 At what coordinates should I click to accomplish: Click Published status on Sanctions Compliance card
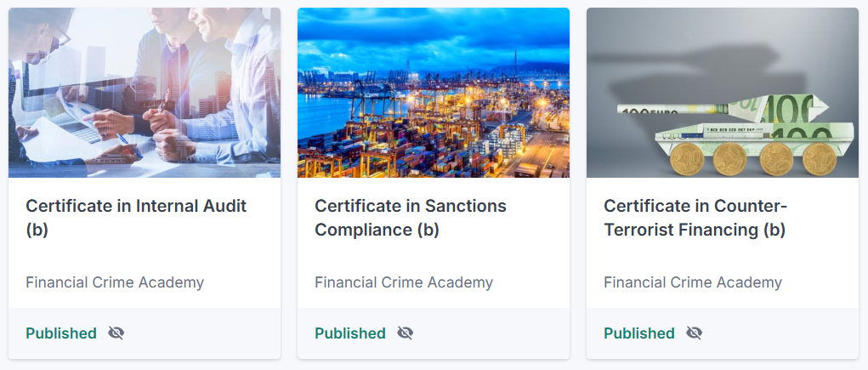pos(350,333)
